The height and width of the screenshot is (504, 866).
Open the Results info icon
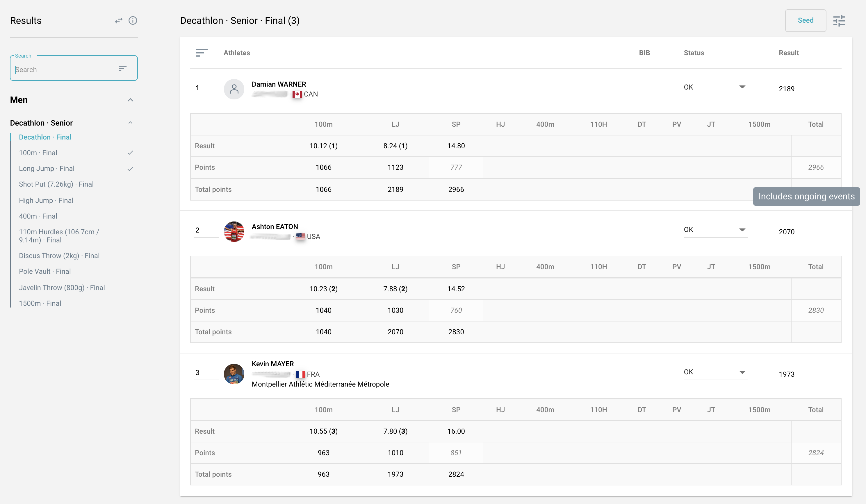pos(133,21)
